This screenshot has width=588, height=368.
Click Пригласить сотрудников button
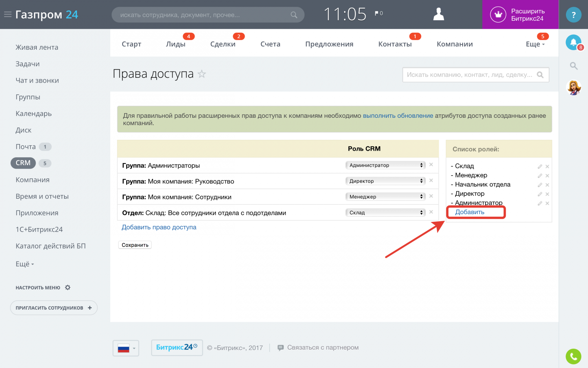tap(54, 308)
